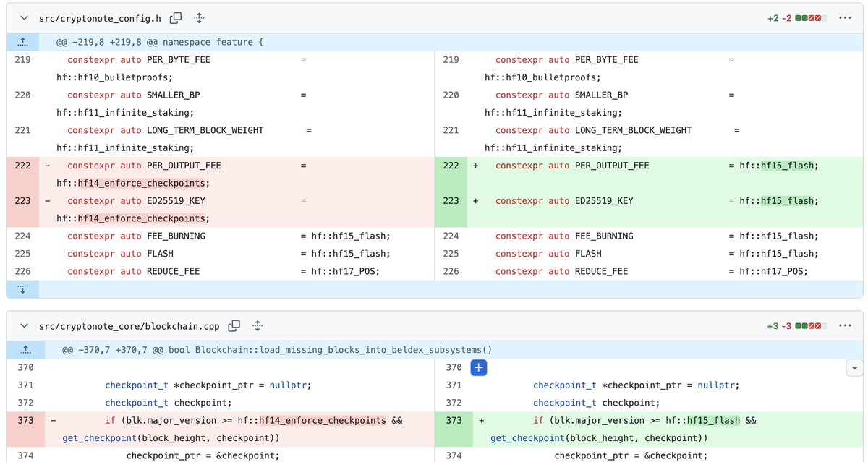
Task: Open the cryptonote_config.h more options menu
Action: coord(845,17)
